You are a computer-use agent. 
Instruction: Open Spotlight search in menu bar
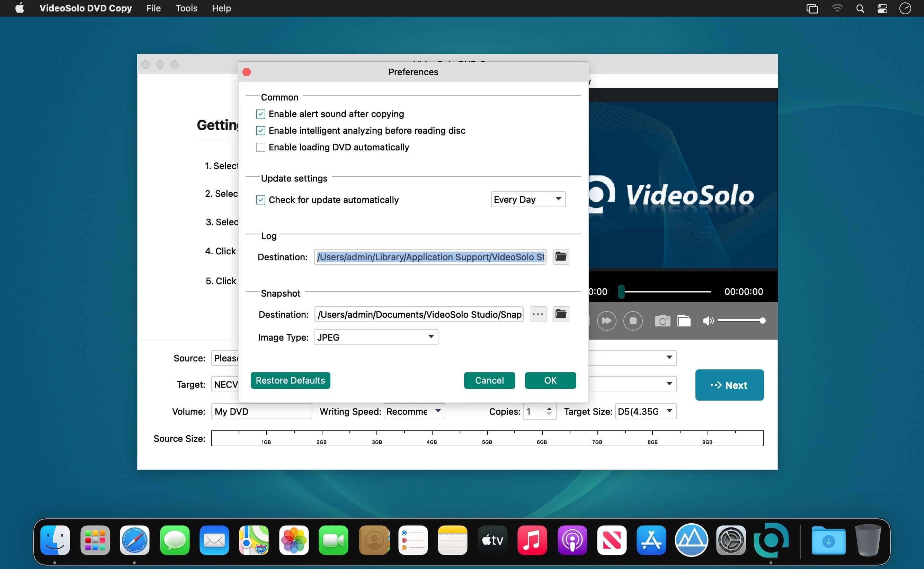pos(860,8)
